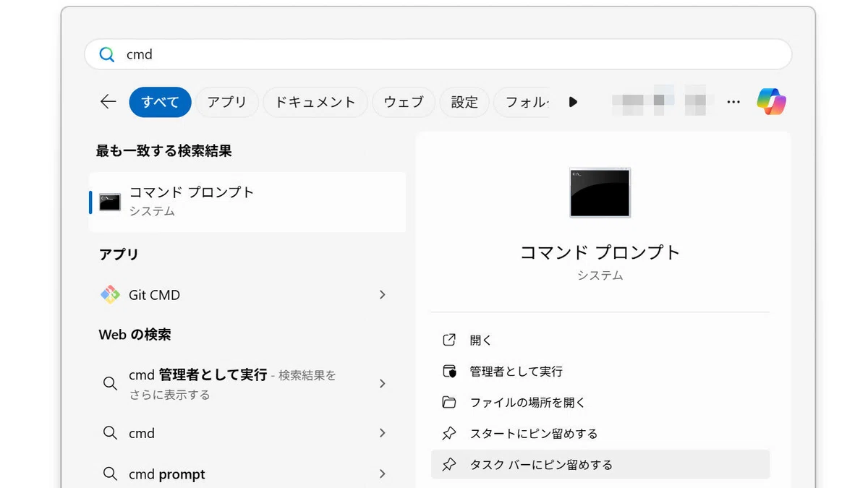Click the search magnifier icon in search box
This screenshot has width=868, height=488.
click(x=106, y=55)
